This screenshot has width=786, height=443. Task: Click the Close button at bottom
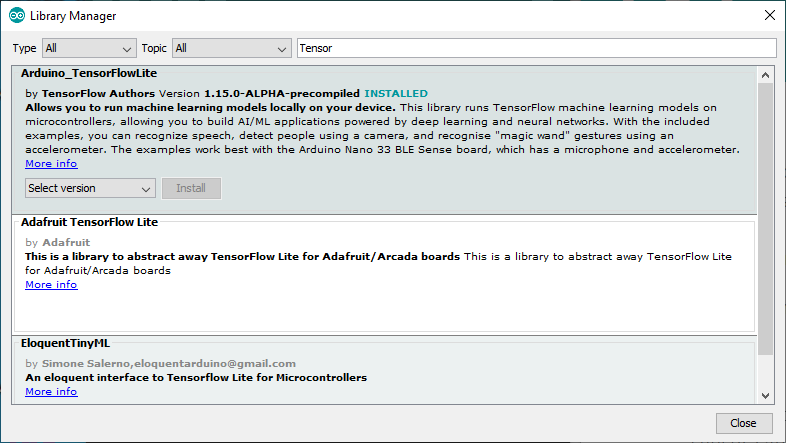click(x=743, y=423)
